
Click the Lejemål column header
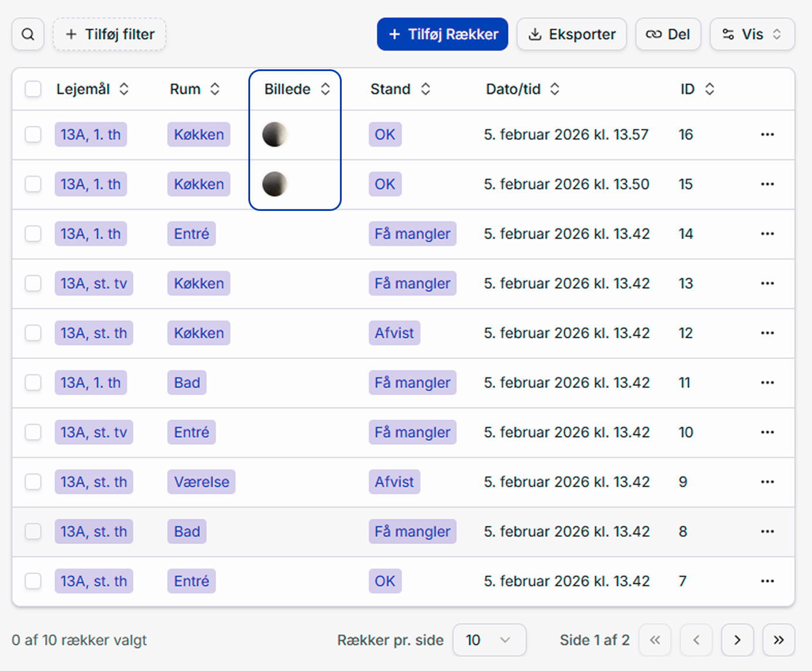(91, 89)
